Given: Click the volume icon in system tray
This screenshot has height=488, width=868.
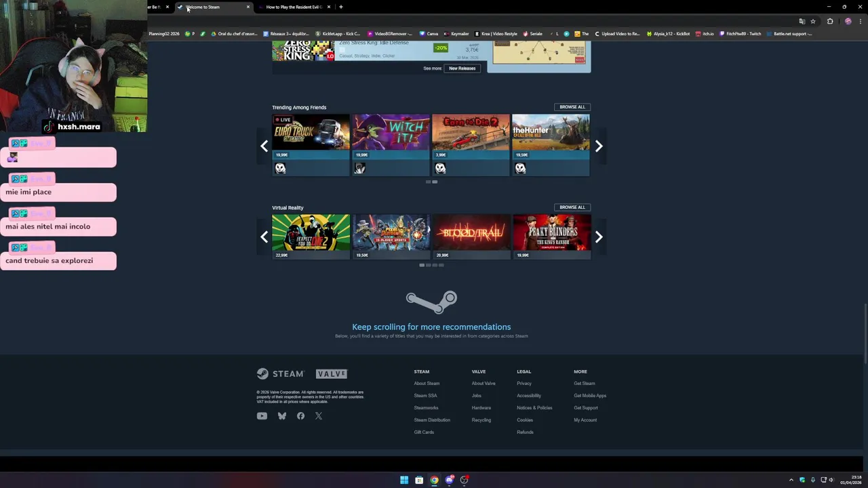Looking at the screenshot, I should (831, 480).
